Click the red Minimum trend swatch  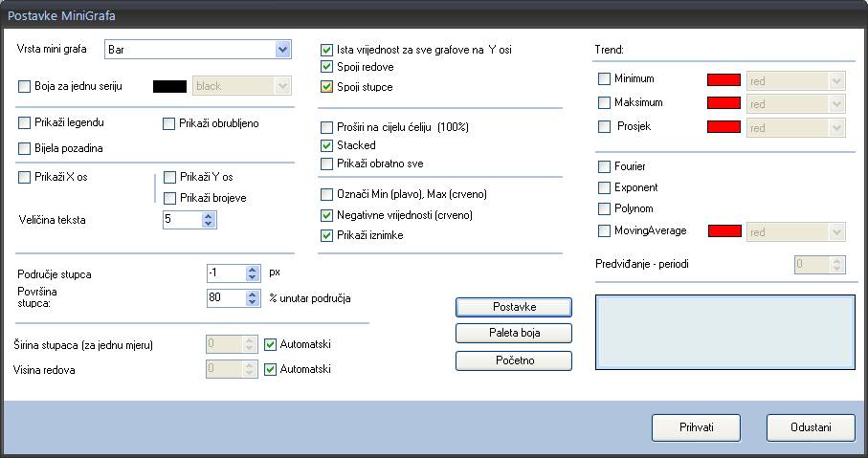pyautogui.click(x=724, y=79)
